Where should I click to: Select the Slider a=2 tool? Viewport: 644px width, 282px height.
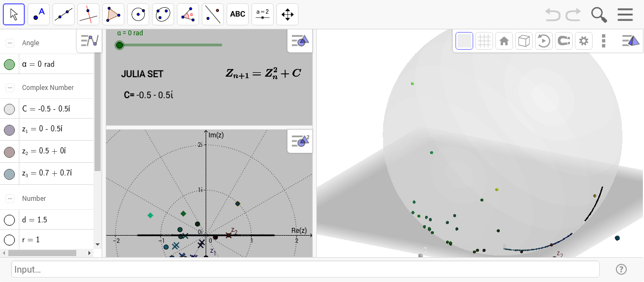[263, 14]
